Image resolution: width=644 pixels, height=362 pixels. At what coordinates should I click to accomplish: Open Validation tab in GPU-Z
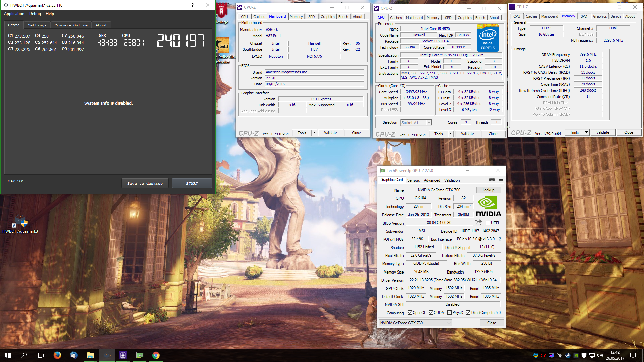click(x=452, y=180)
